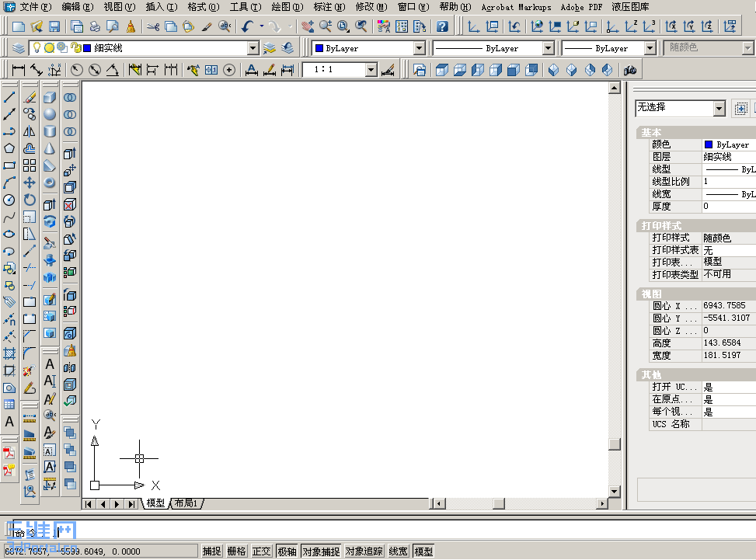756x560 pixels.
Task: Open the ByLayer linetype dropdown
Action: (549, 48)
